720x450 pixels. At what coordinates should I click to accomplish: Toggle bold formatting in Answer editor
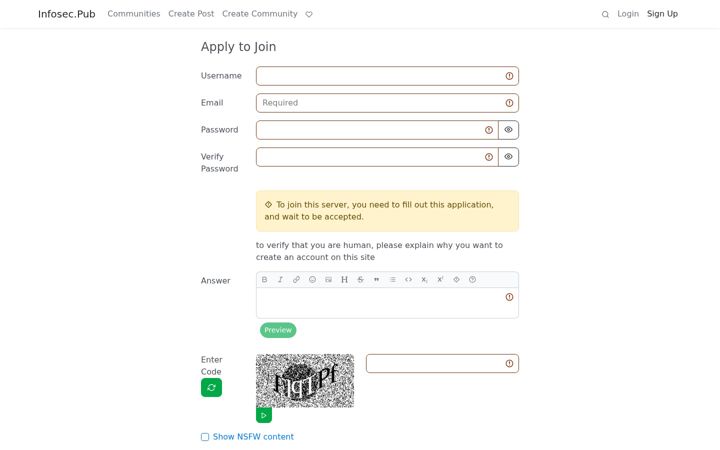click(264, 280)
